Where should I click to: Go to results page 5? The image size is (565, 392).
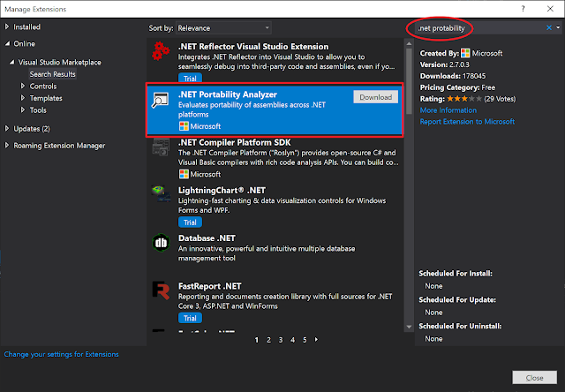305,340
